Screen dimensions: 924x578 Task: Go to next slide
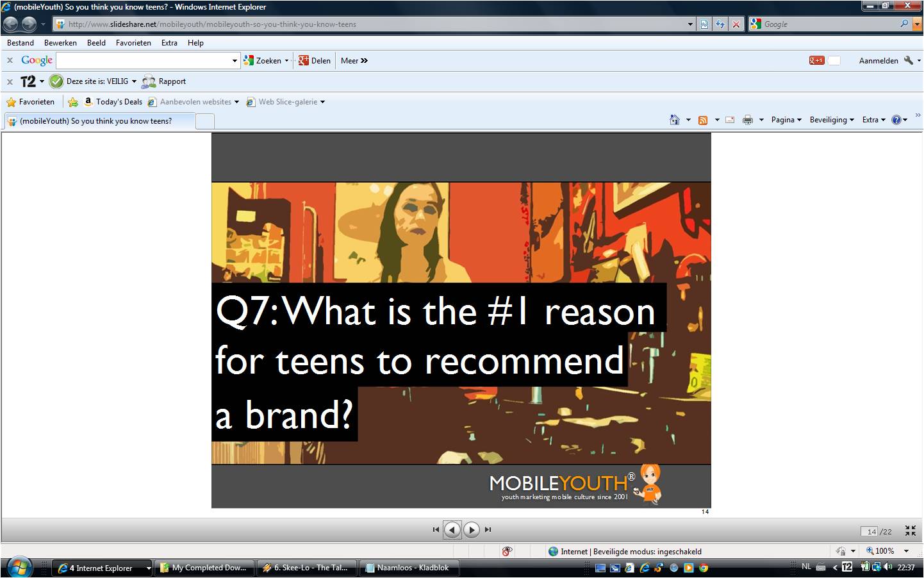pyautogui.click(x=472, y=530)
